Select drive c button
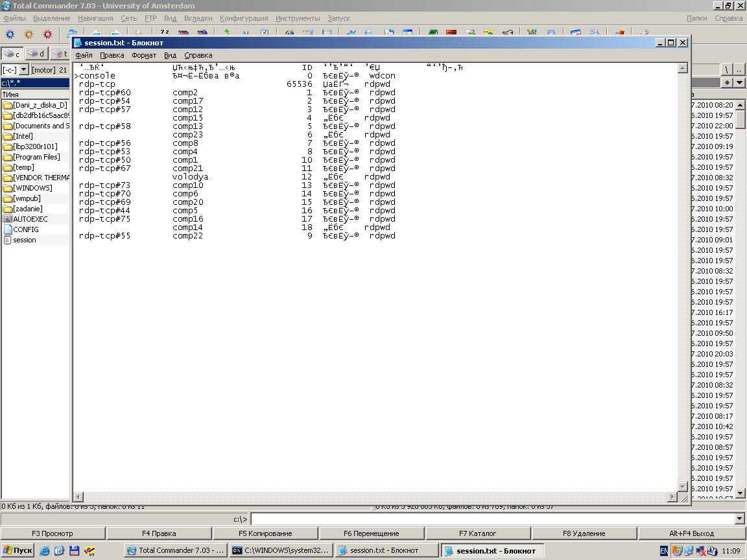This screenshot has height=560, width=747. [12, 54]
